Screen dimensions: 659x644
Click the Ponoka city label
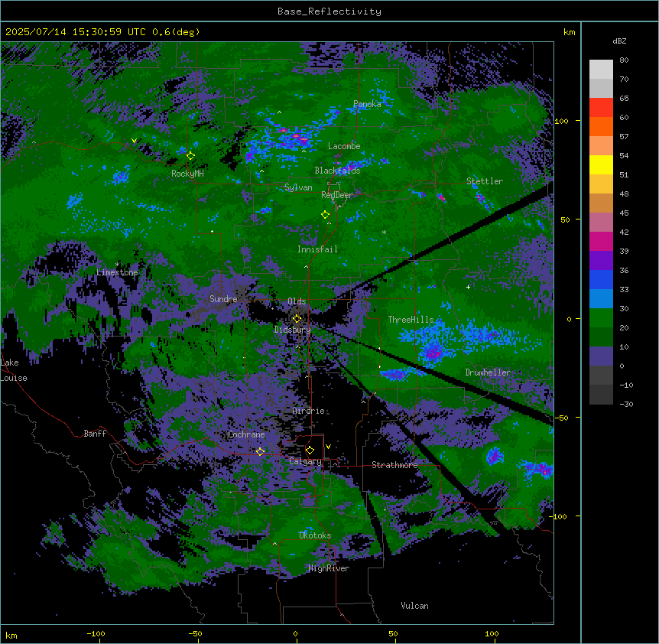(367, 104)
